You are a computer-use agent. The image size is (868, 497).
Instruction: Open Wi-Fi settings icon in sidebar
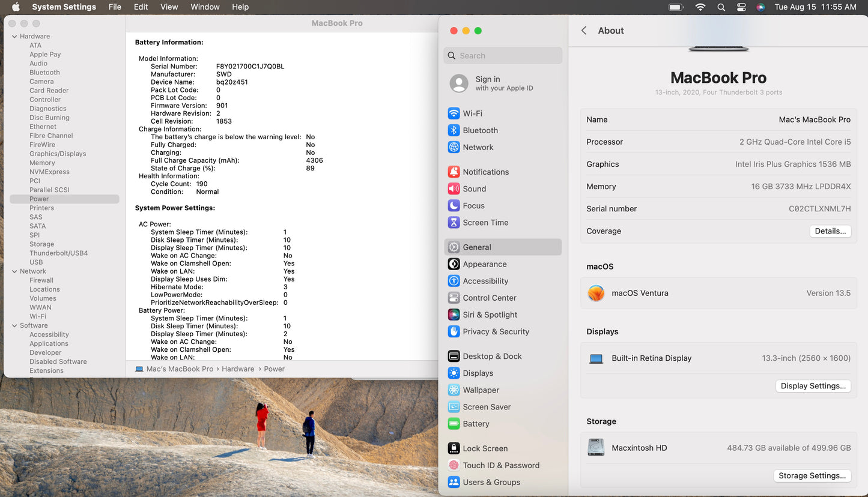(454, 113)
